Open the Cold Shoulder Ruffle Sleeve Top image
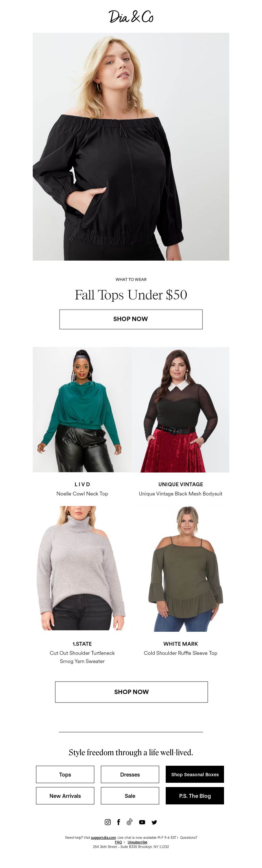This screenshot has width=262, height=868. pos(180,568)
